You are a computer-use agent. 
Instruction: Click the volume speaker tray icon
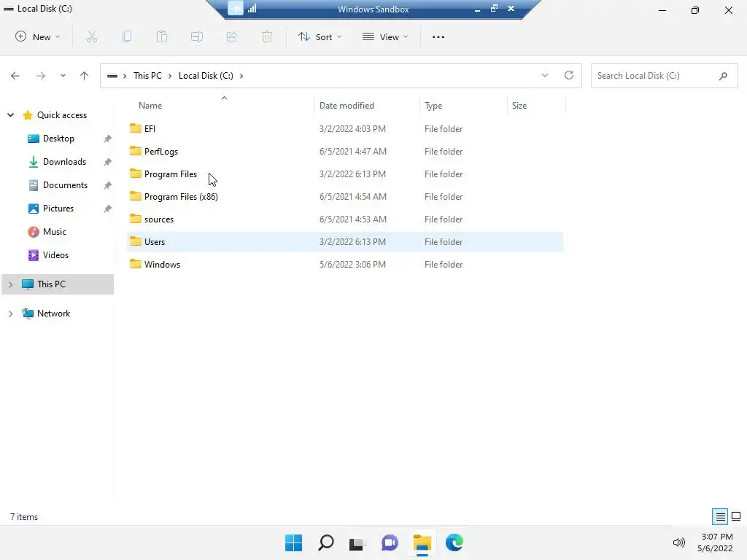tap(679, 542)
